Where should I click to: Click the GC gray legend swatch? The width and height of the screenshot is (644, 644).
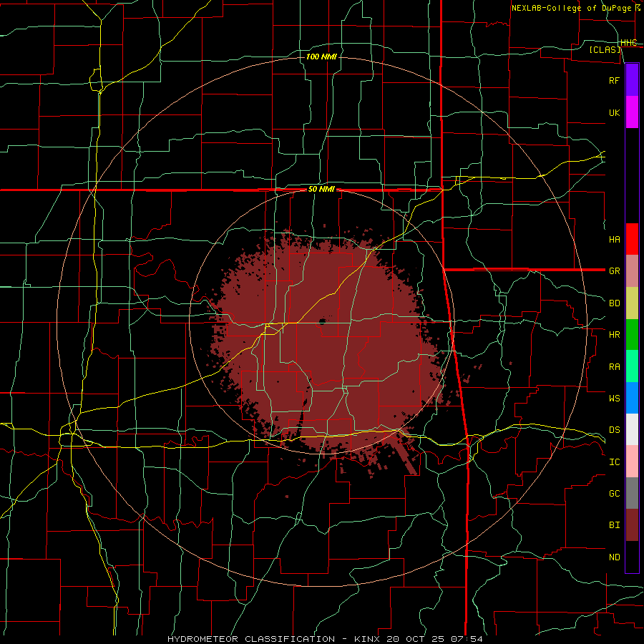(632, 493)
